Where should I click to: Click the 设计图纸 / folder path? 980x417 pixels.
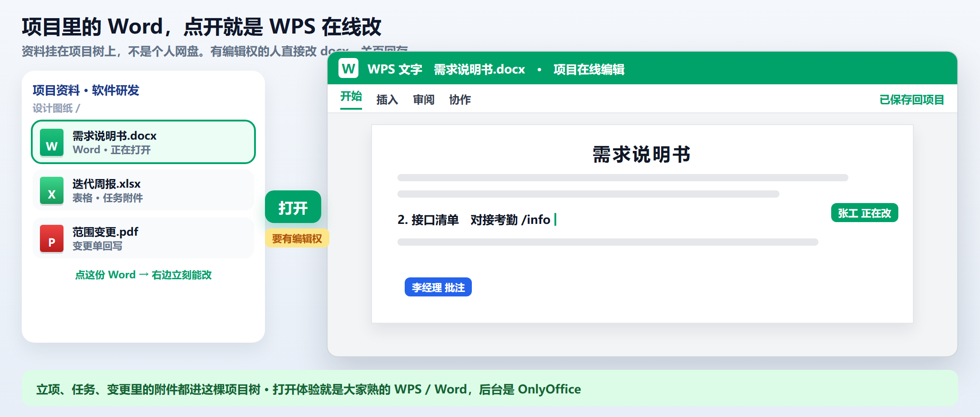(x=56, y=108)
